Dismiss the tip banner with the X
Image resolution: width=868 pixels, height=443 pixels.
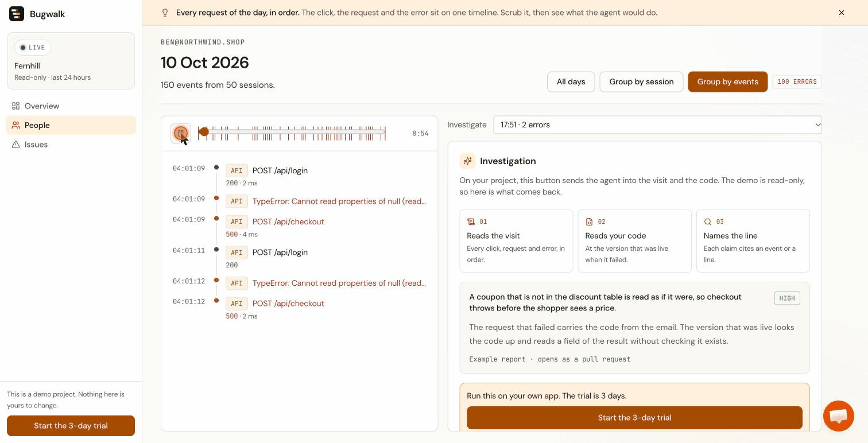842,13
